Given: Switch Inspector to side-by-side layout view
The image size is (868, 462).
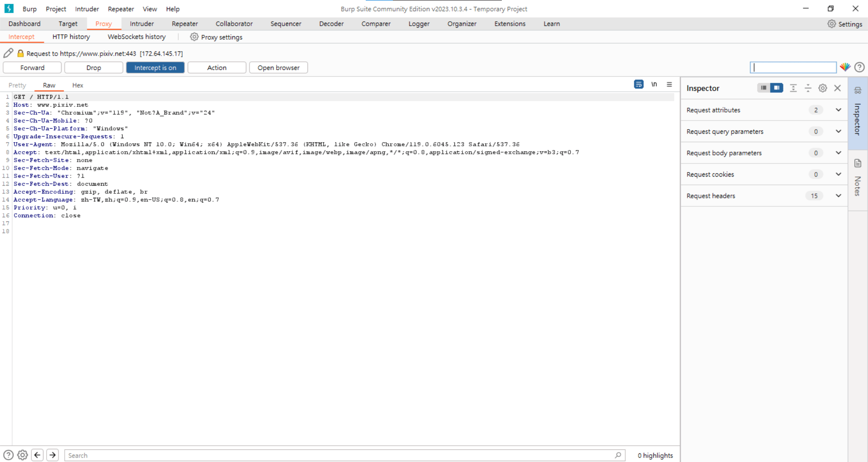Looking at the screenshot, I should pyautogui.click(x=777, y=88).
